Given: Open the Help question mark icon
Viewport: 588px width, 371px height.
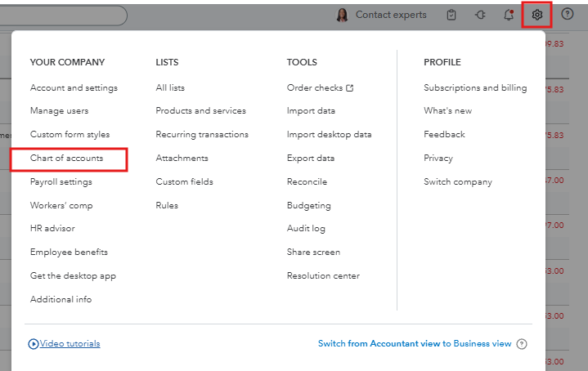Looking at the screenshot, I should point(568,15).
